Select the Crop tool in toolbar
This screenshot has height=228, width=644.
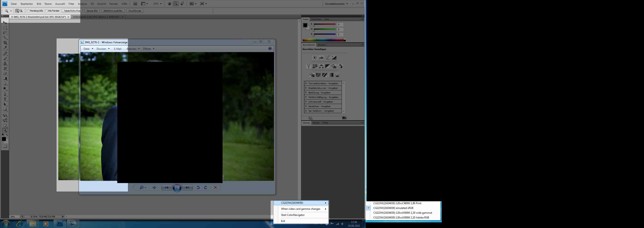click(x=5, y=43)
